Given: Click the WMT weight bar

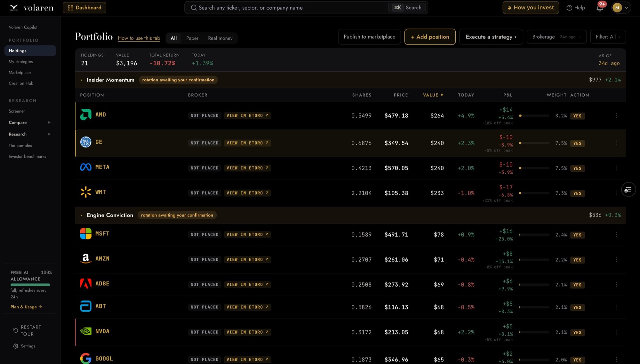Looking at the screenshot, I should pyautogui.click(x=534, y=193).
